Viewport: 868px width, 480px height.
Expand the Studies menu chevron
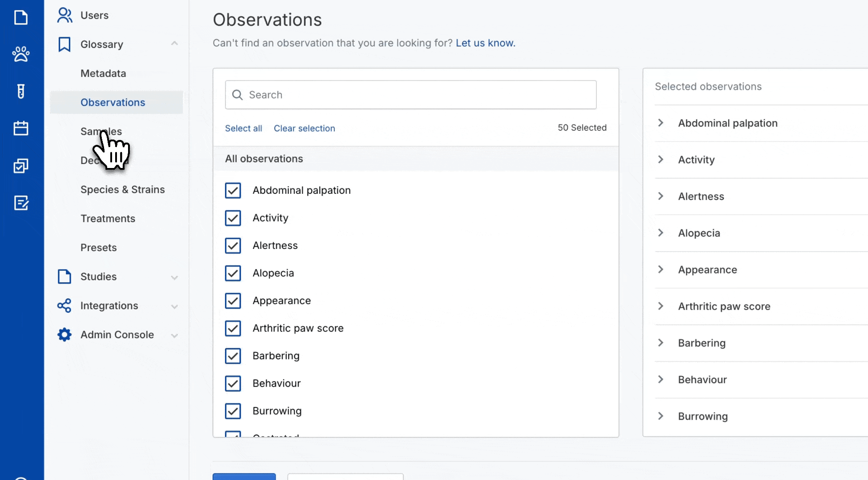(x=174, y=277)
